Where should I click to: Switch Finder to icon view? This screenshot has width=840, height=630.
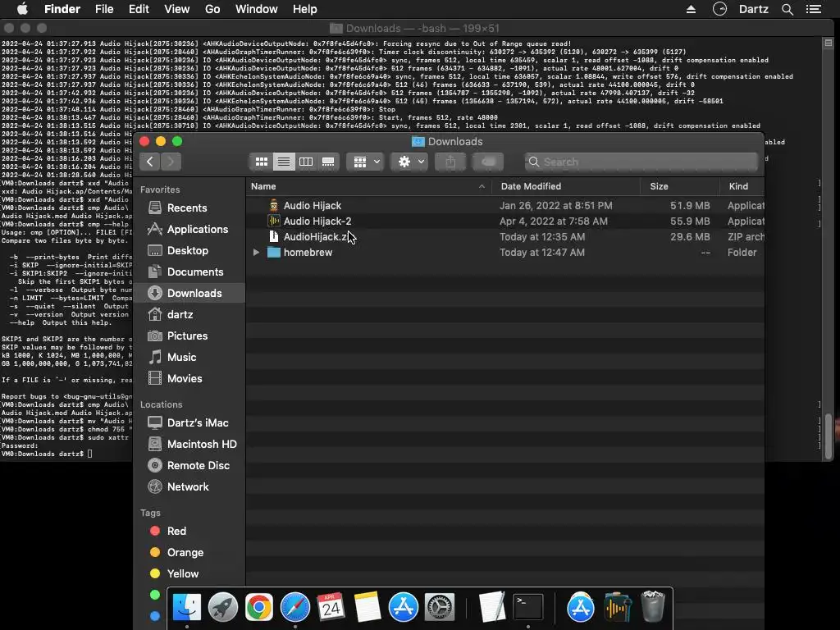(x=262, y=162)
